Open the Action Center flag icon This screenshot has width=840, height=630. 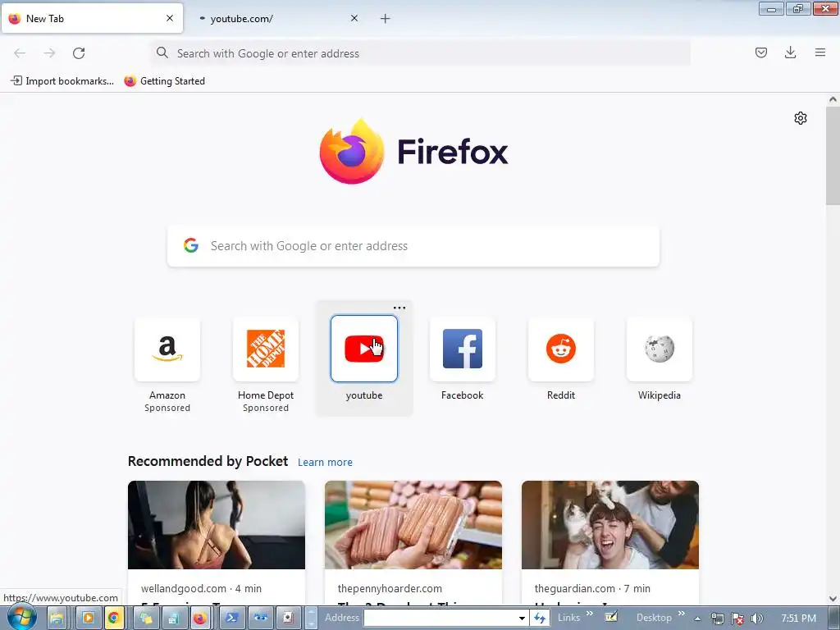click(737, 619)
